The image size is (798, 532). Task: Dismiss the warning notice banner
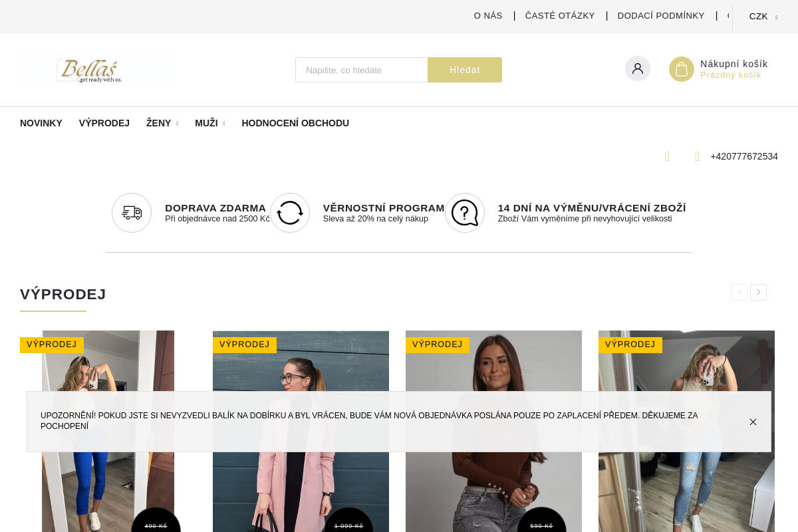(x=753, y=422)
